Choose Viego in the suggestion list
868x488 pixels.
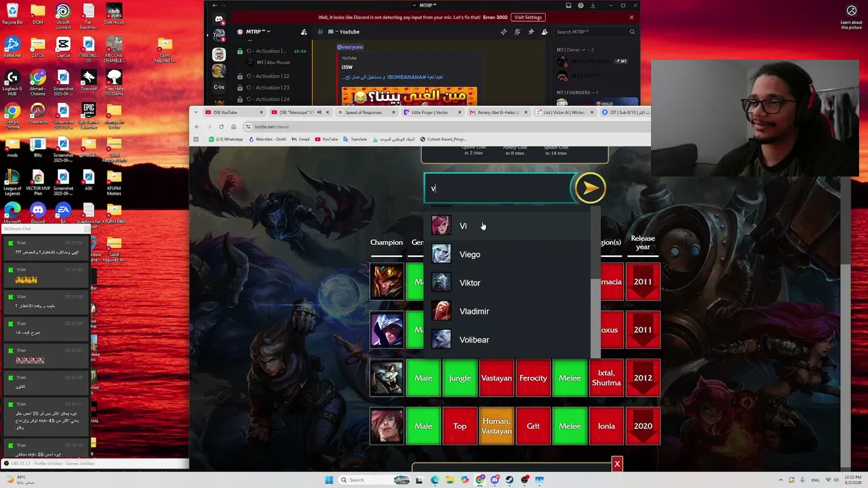click(x=509, y=254)
